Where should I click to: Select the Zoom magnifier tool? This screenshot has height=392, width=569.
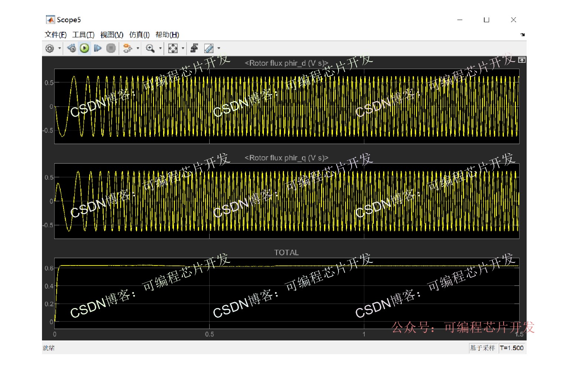[x=150, y=48]
